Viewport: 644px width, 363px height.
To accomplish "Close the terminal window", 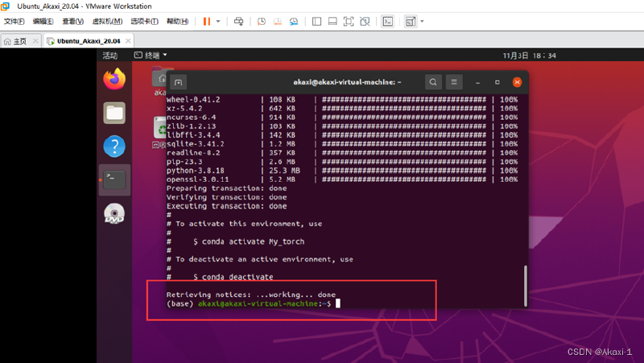I will pos(517,82).
